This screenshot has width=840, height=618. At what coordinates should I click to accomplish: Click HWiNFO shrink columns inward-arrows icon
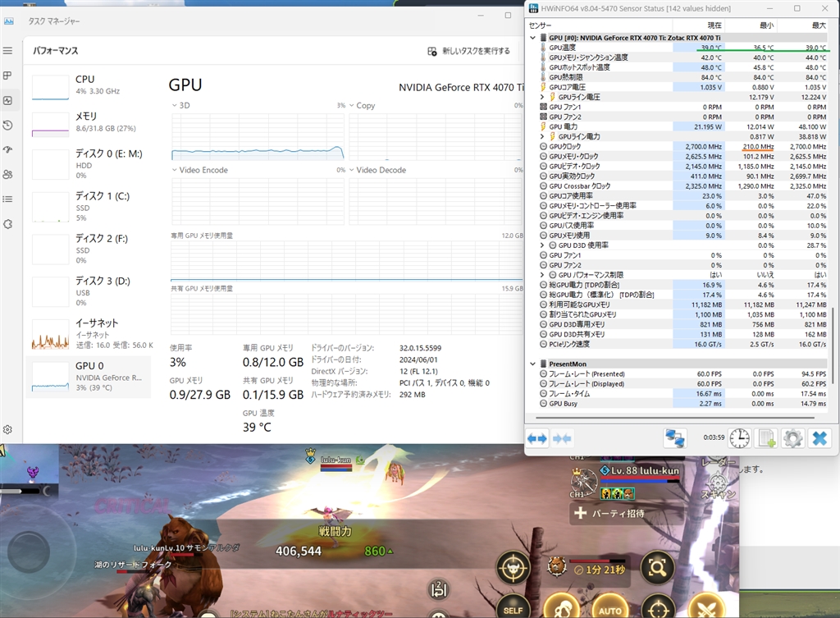562,438
